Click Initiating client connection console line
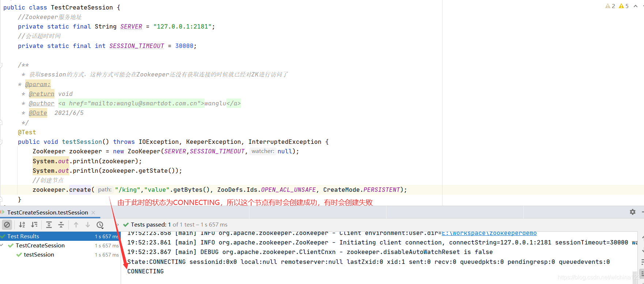The height and width of the screenshot is (284, 644). pos(382,243)
